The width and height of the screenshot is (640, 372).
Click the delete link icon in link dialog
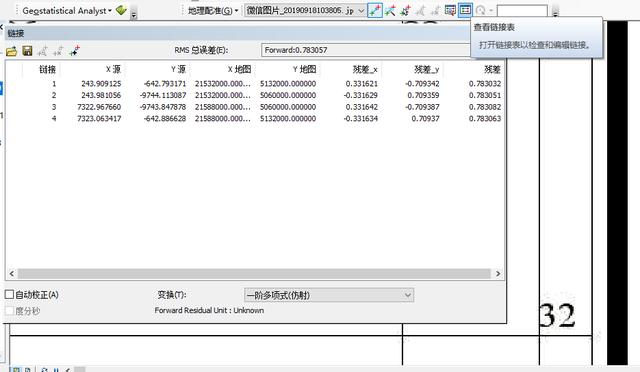point(58,51)
